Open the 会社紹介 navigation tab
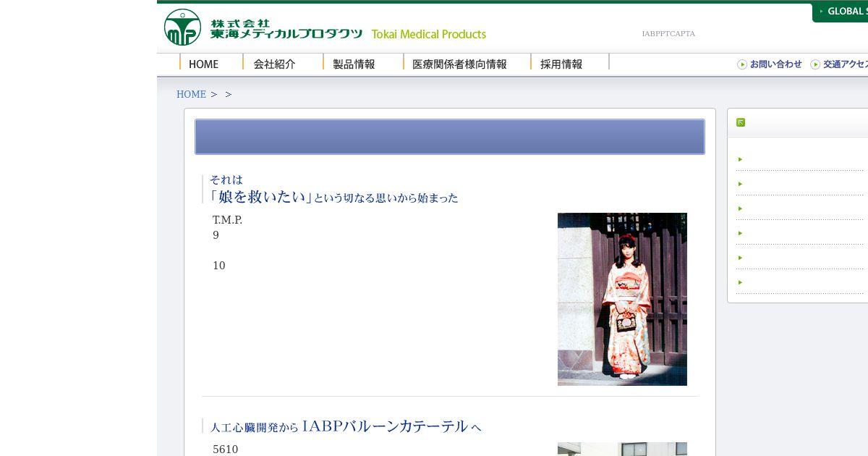The image size is (868, 456). 275,64
